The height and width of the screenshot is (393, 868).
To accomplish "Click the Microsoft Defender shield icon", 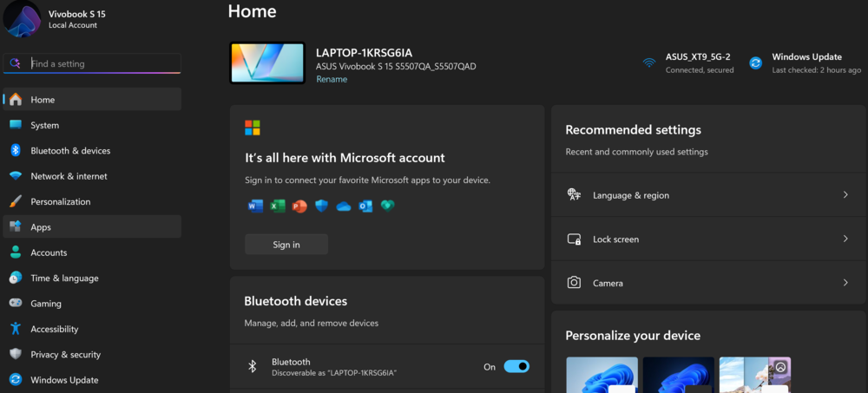I will [322, 206].
